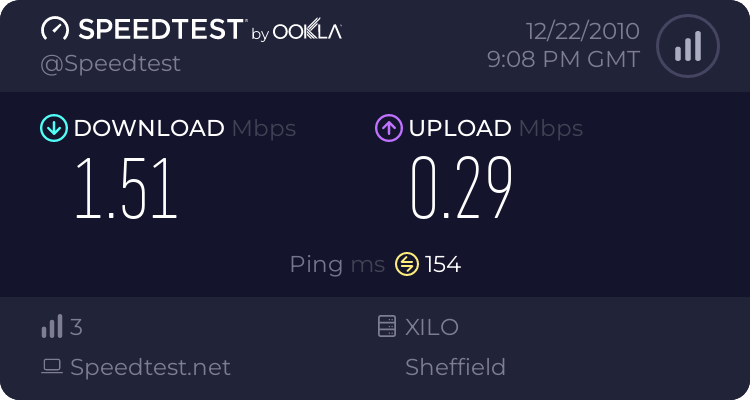
Task: Click the Sheffield server location
Action: (455, 367)
